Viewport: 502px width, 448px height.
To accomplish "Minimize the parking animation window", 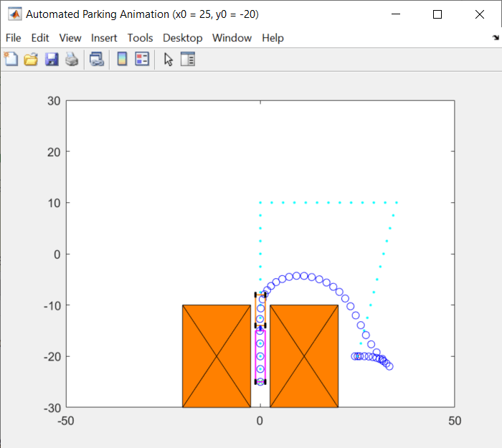I will click(396, 14).
